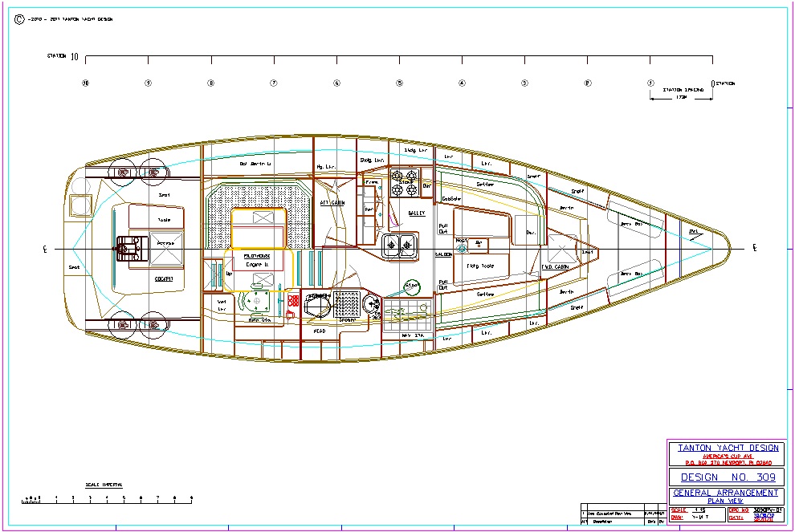Click the PLAN VIEW subtitle
The image size is (795, 532).
point(726,501)
